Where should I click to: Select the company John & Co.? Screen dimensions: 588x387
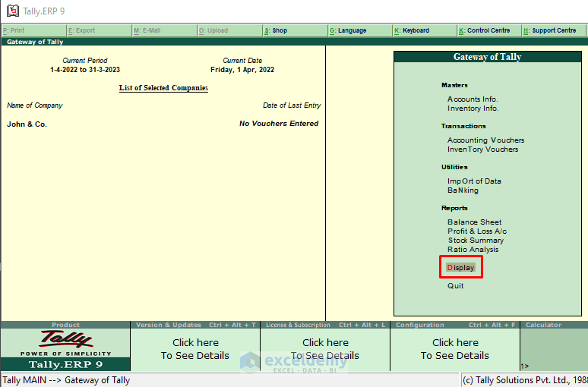click(27, 124)
